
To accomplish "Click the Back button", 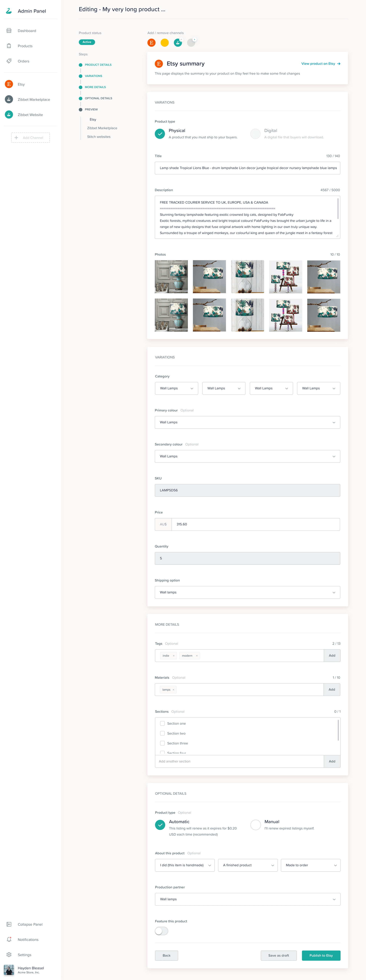I will pos(166,955).
